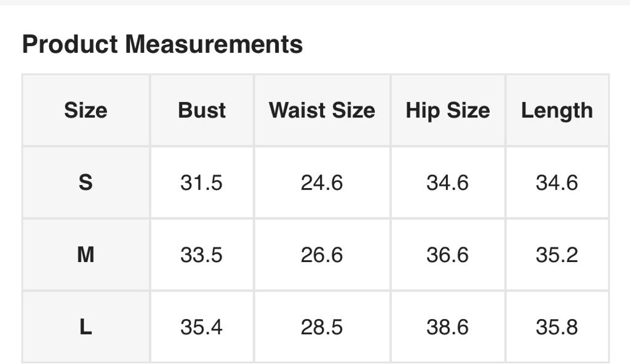Select the length value 35.2
Image resolution: width=630 pixels, height=364 pixels.
click(x=557, y=255)
